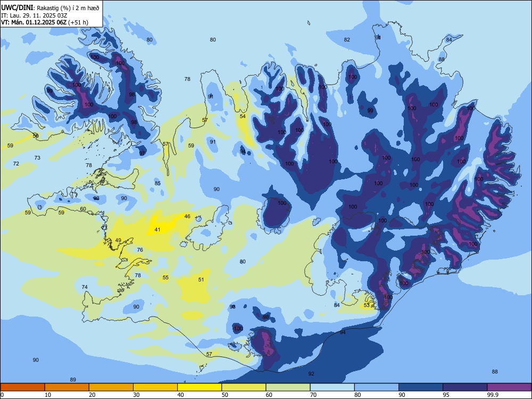Click the value 82 in the northeast

pyautogui.click(x=347, y=40)
